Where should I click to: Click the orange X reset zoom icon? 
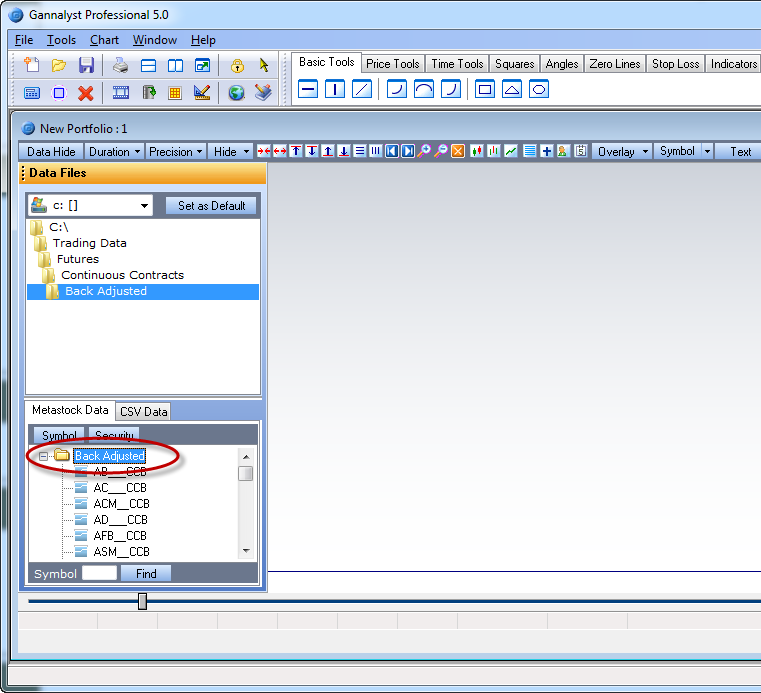coord(458,151)
